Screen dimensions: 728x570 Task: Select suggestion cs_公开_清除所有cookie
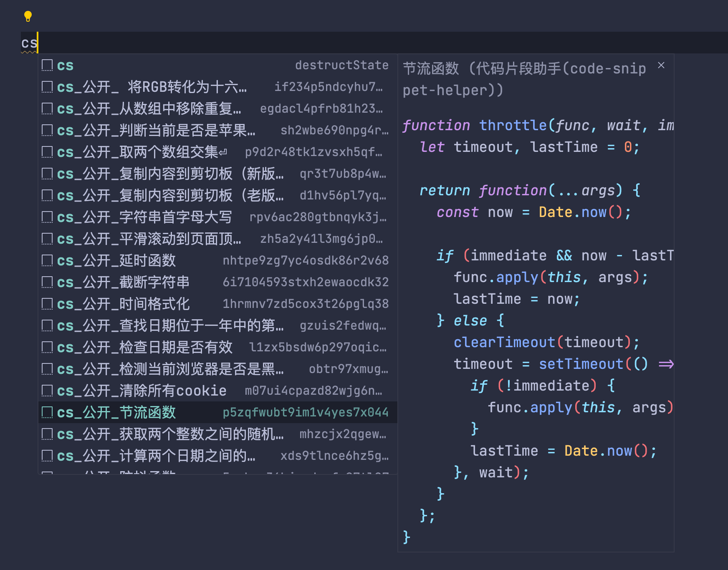click(x=217, y=391)
